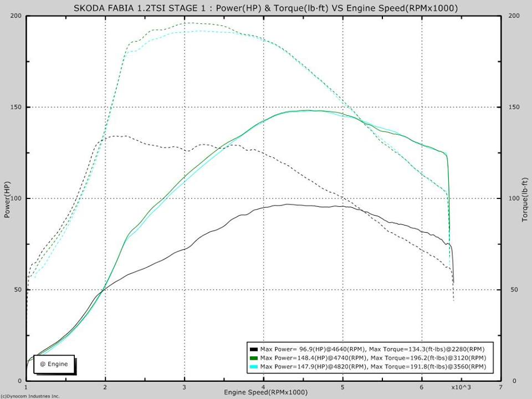Click the 'x10^3' axis multiplier text
The image size is (532, 399).
point(461,387)
